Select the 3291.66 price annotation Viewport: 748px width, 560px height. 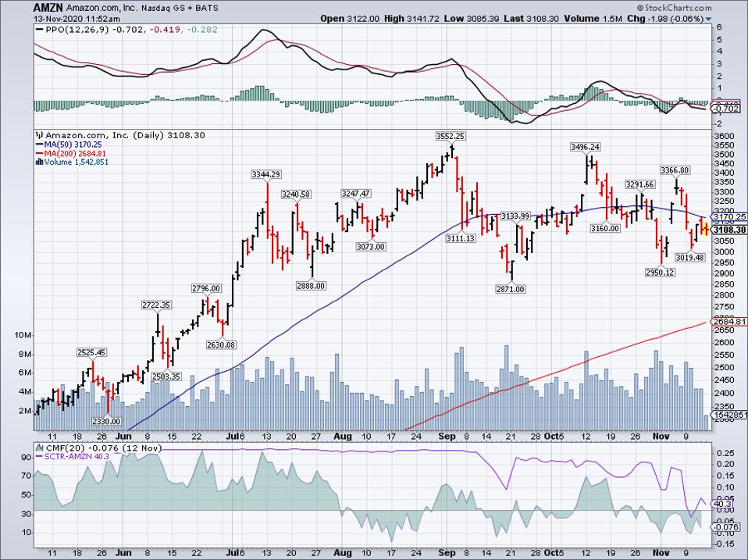[640, 184]
